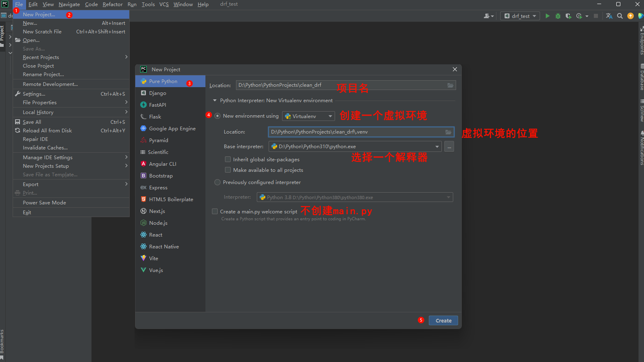Screen dimensions: 644x362
Task: Click the virtualenv Location path field
Action: click(361, 132)
